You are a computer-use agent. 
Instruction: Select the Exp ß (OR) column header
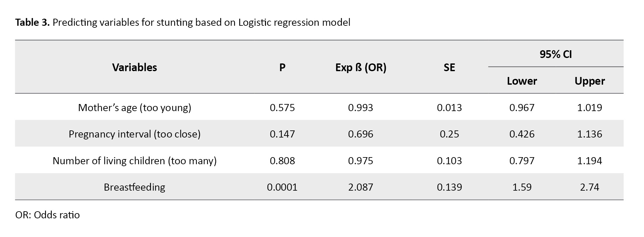361,67
